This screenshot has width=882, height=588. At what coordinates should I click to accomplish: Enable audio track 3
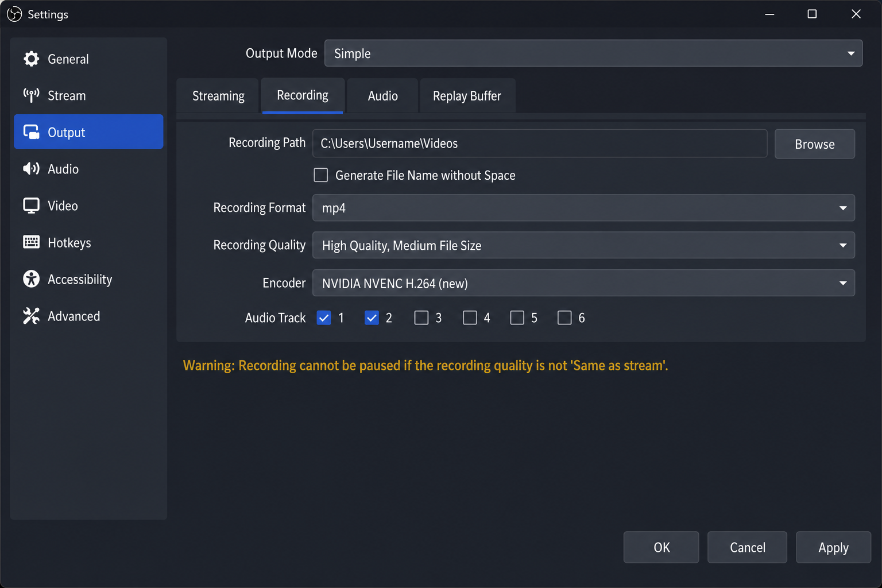pyautogui.click(x=421, y=318)
